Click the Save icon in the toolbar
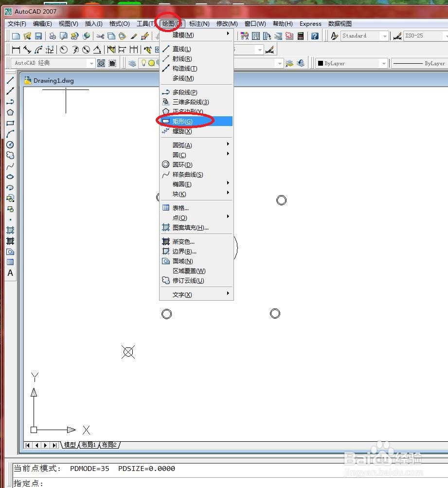Viewport: 448px width, 488px height. pyautogui.click(x=38, y=36)
